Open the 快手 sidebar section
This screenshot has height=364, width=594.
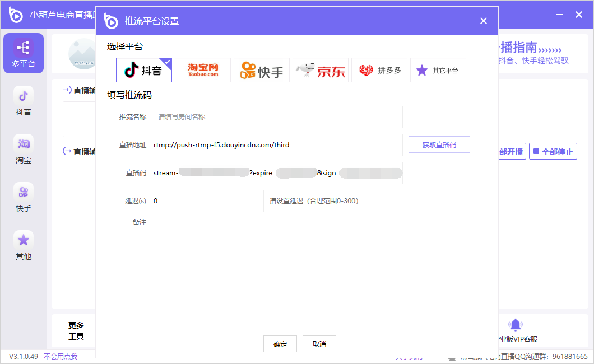24,198
